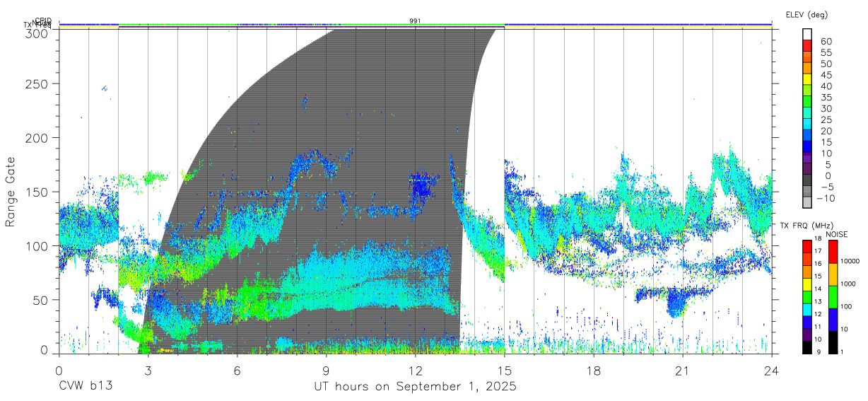Click the black 9–10 MHz TX FRQ swatch
The height and width of the screenshot is (401, 868).
point(807,347)
